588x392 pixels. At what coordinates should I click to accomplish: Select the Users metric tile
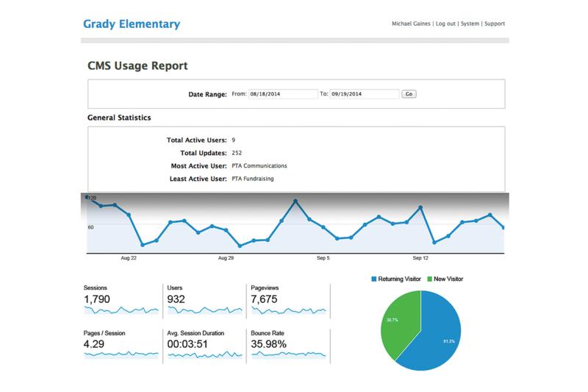point(204,300)
